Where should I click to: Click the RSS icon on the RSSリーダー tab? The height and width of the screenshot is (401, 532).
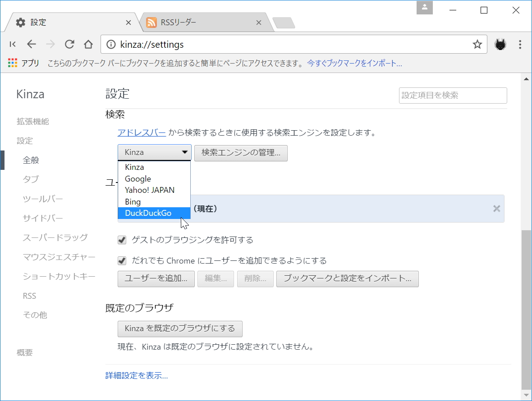[151, 22]
